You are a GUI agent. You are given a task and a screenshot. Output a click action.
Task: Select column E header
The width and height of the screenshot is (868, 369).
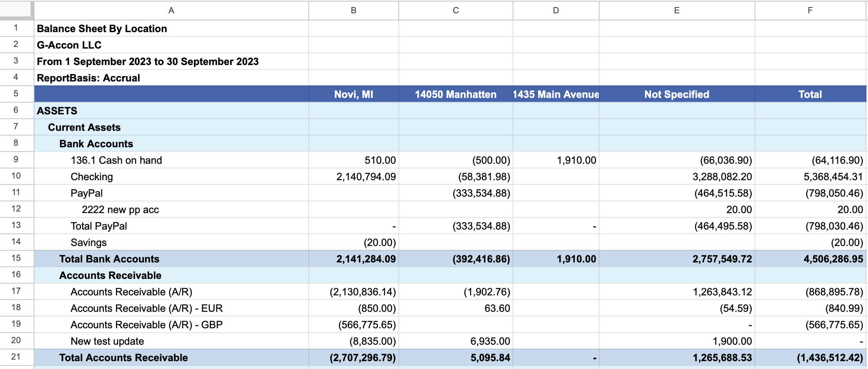coord(677,11)
